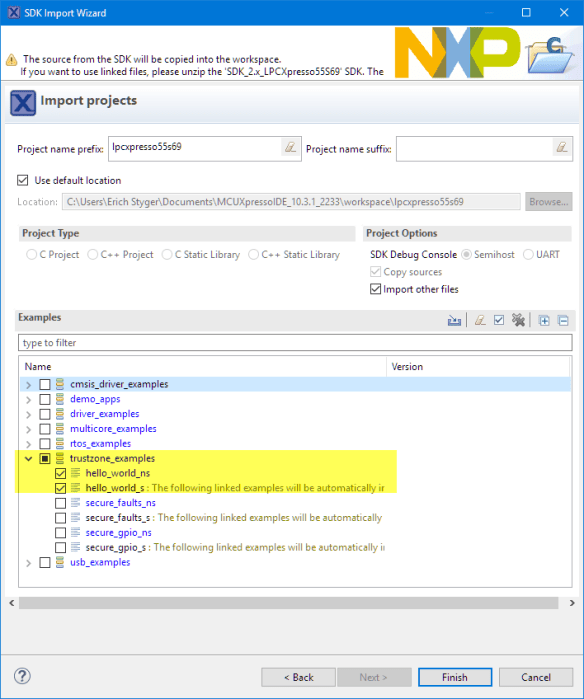584x699 pixels.
Task: Click the driver_examples category icon
Action: [60, 414]
